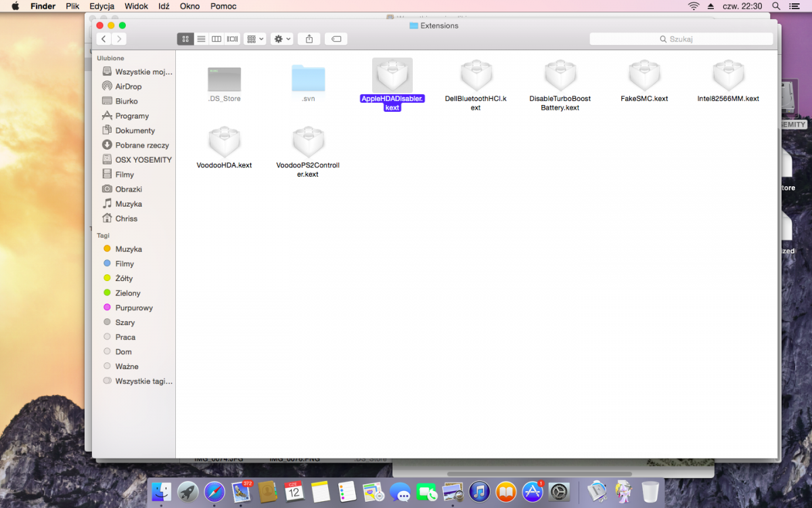The image size is (812, 508).
Task: Click the Share toolbar button
Action: (309, 39)
